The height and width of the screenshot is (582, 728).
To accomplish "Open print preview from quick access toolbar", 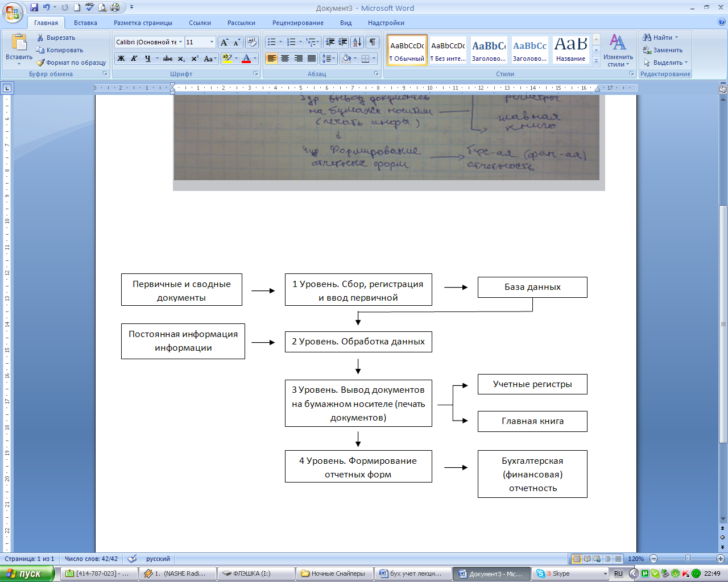I will point(102,7).
